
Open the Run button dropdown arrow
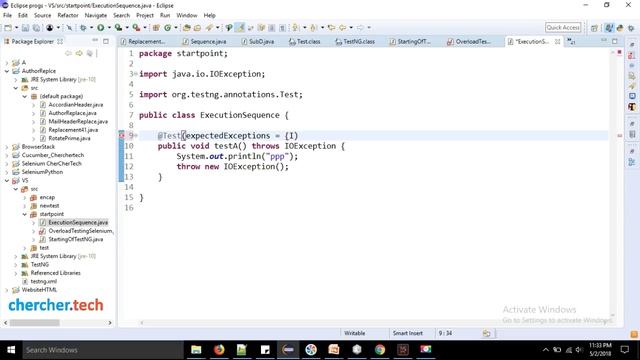[109, 28]
